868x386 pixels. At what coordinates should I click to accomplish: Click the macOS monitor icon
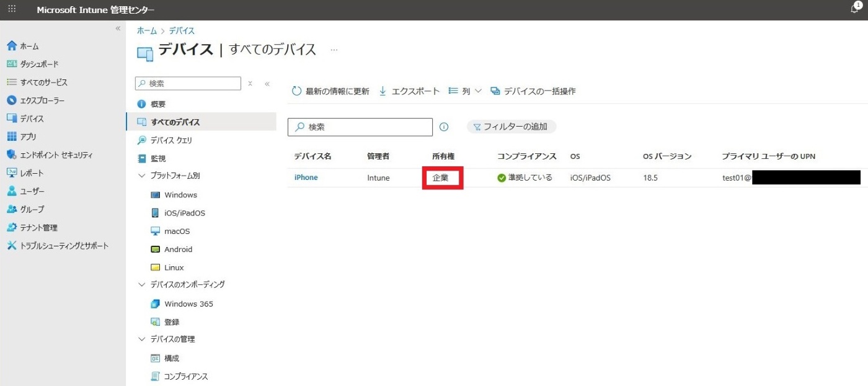pyautogui.click(x=155, y=231)
